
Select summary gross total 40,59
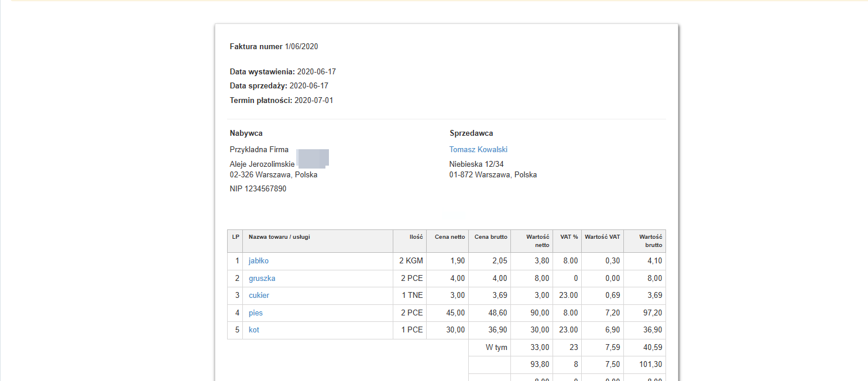[x=653, y=348]
